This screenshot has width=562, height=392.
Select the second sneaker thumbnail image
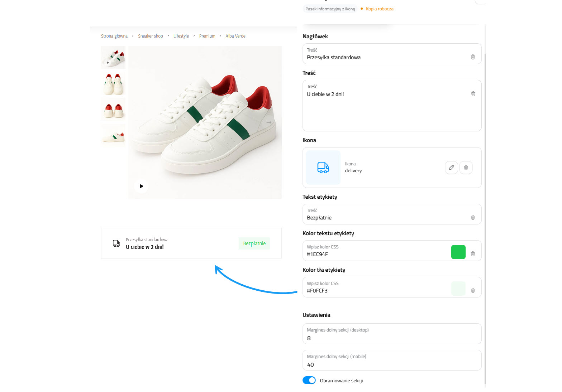pyautogui.click(x=113, y=83)
